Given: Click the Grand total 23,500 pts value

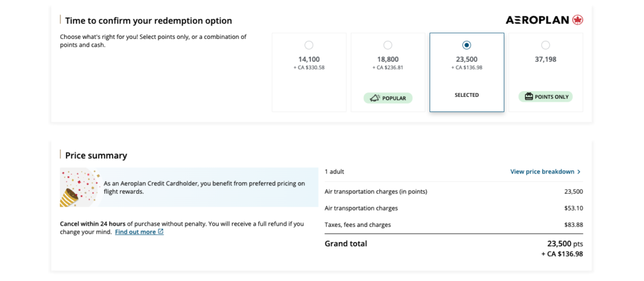Looking at the screenshot, I should [x=565, y=243].
